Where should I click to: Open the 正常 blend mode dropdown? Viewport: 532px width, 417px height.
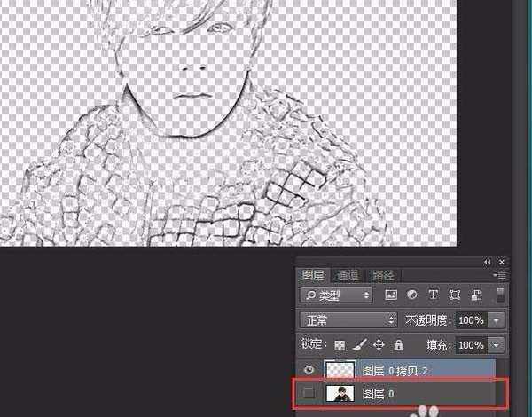point(348,319)
